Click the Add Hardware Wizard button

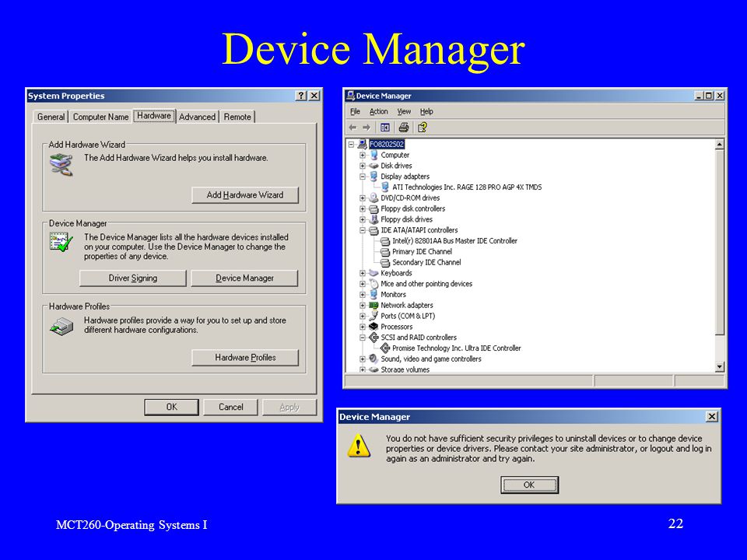click(245, 194)
